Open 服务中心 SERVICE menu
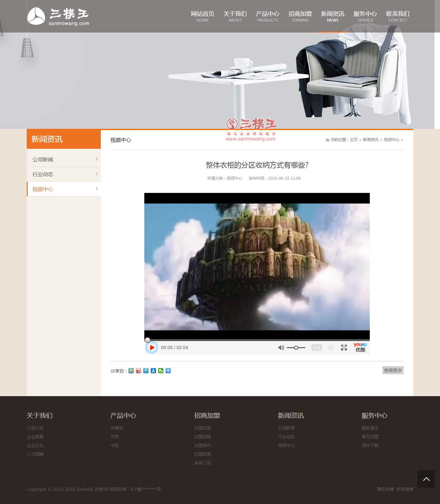The height and width of the screenshot is (504, 440). click(x=365, y=16)
